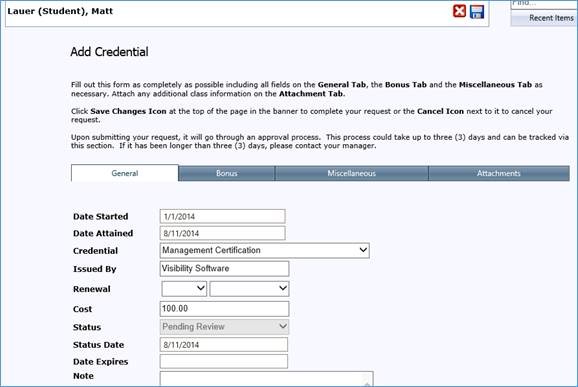Click the Issued By text field
The width and height of the screenshot is (578, 387).
[224, 269]
